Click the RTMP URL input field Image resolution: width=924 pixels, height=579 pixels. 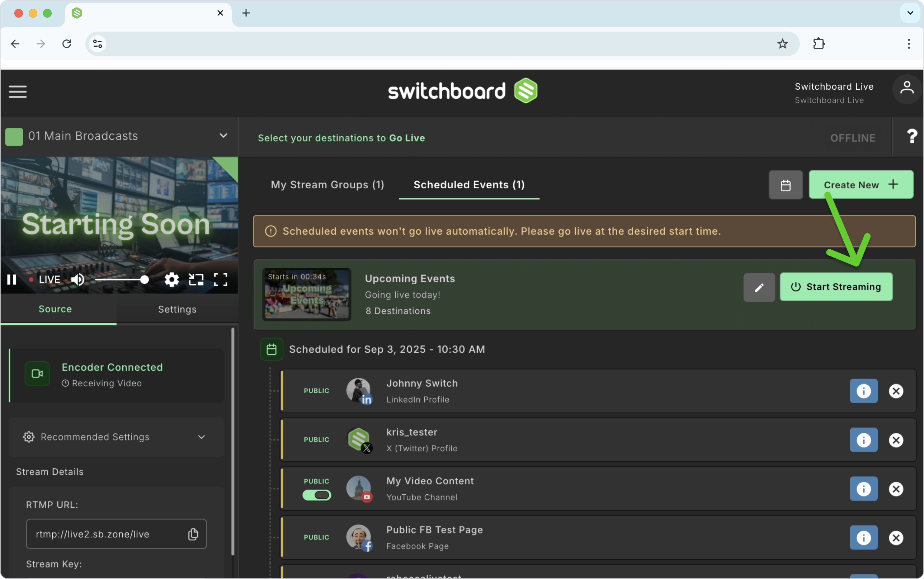click(116, 534)
